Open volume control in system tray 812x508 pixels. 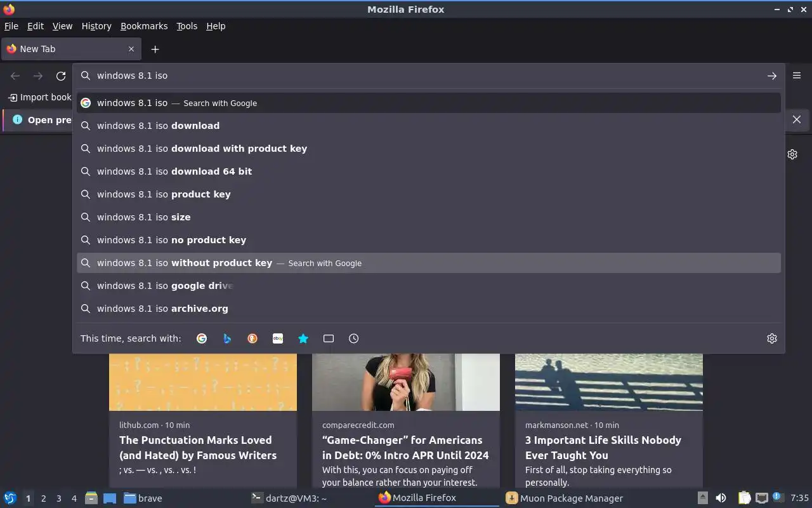(x=721, y=498)
